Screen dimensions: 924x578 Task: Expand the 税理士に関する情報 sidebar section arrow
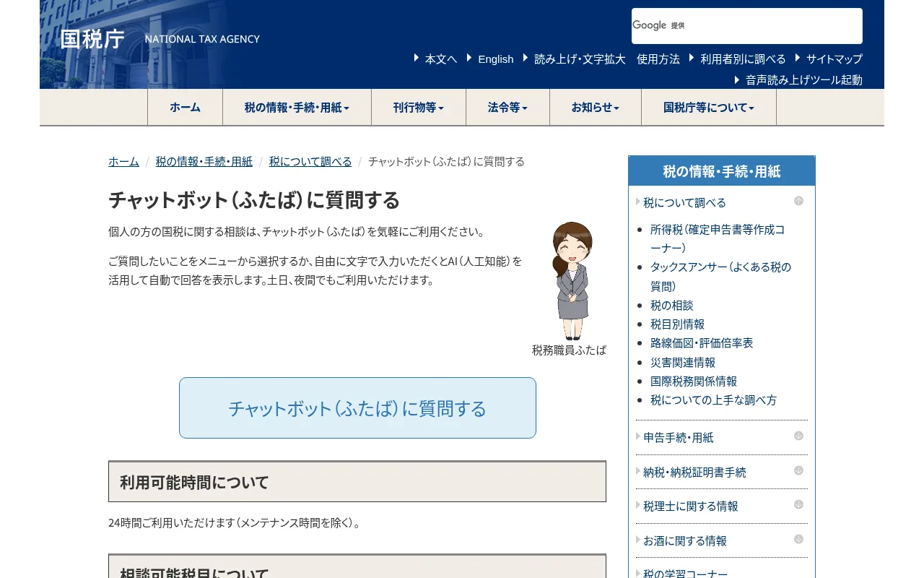click(x=798, y=504)
